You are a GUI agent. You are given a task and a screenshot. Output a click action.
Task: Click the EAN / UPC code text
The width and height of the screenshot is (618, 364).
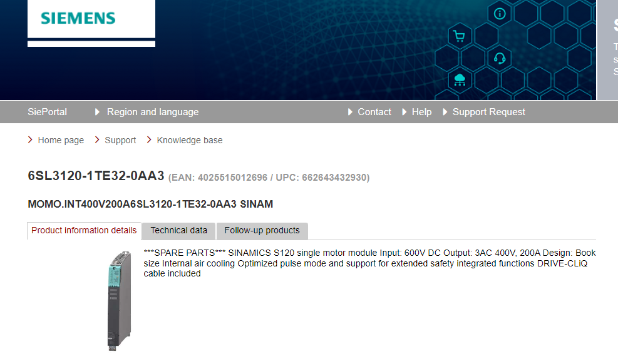(269, 178)
